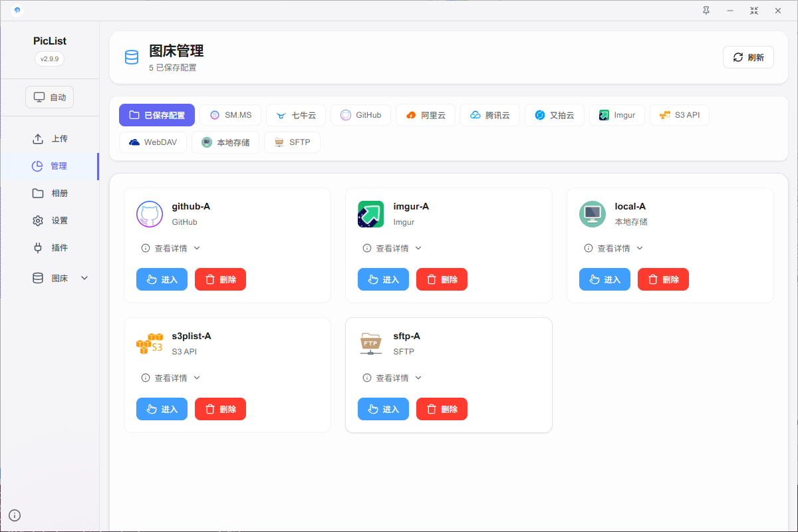This screenshot has height=532, width=798.
Task: Click 删除 on the github-A card
Action: click(220, 279)
